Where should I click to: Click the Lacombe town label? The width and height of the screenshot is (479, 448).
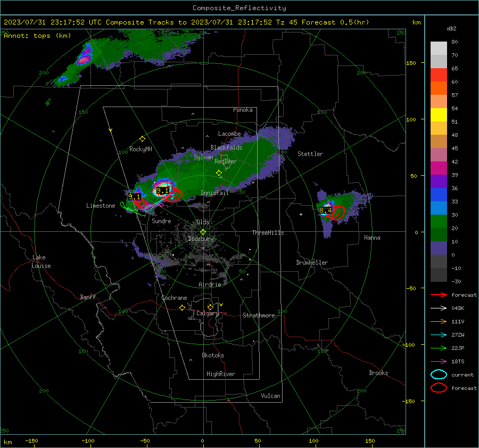(x=229, y=134)
